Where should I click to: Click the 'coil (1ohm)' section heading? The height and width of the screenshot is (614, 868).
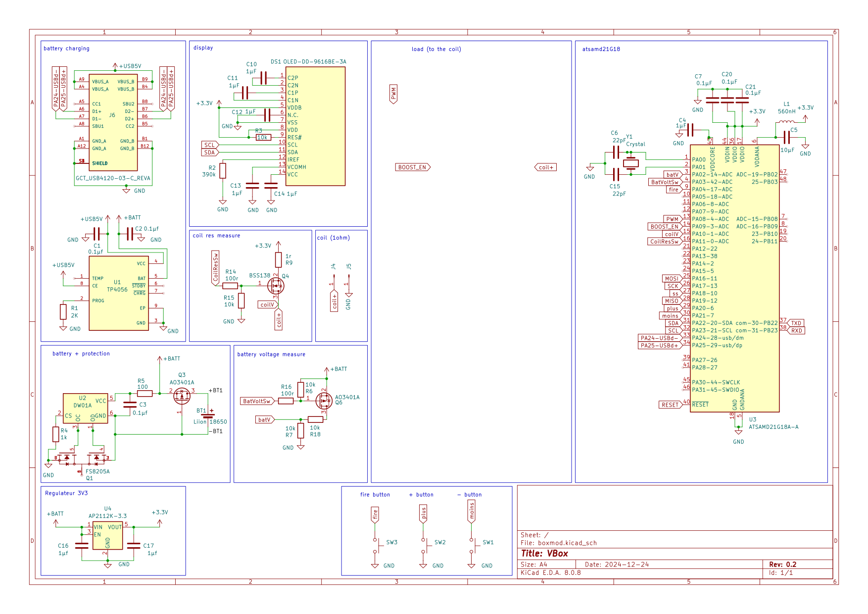[334, 238]
